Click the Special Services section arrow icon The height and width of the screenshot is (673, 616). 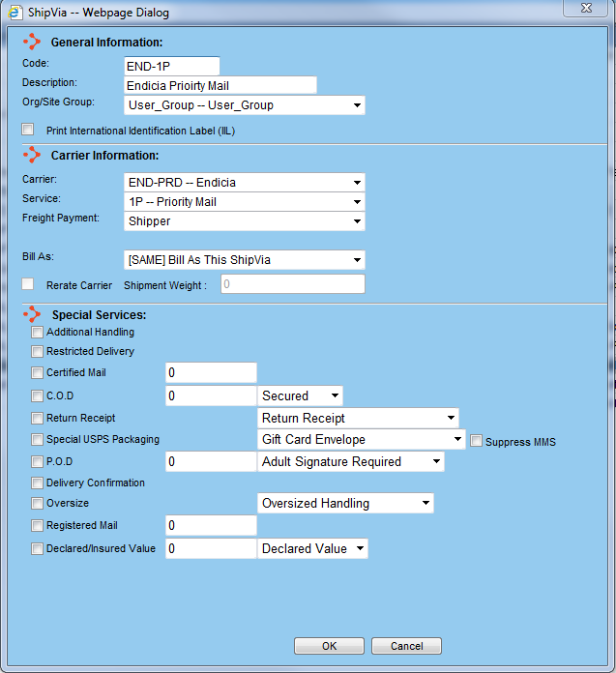tap(32, 314)
